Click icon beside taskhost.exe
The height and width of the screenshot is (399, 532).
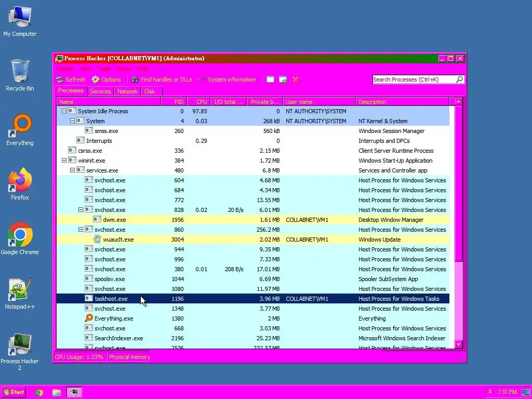[x=88, y=299]
